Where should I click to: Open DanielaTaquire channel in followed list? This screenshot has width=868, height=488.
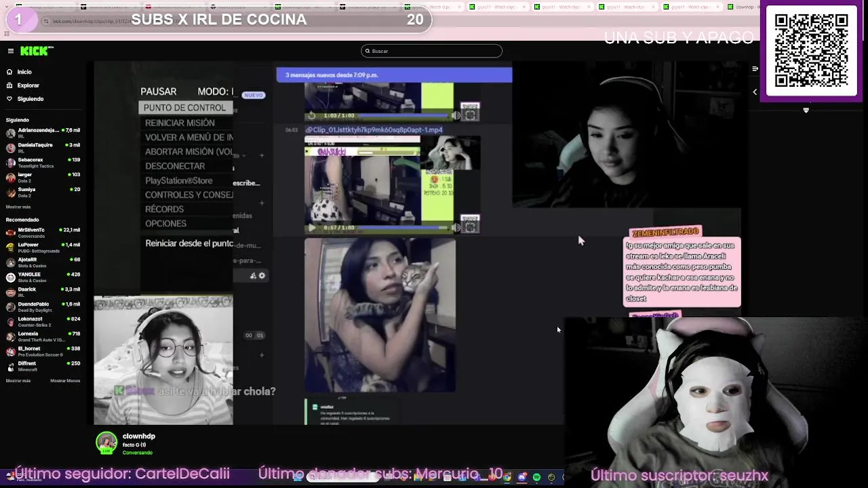pyautogui.click(x=43, y=147)
